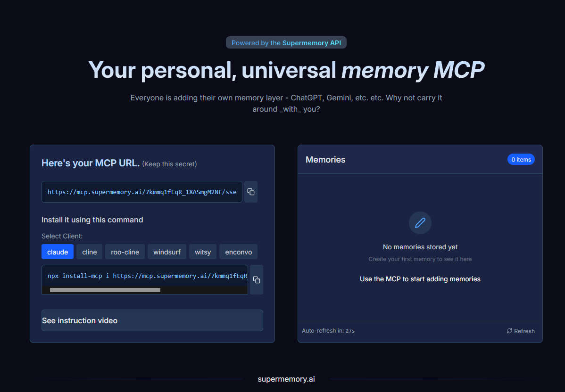This screenshot has width=565, height=392.
Task: Click the "Select Client:" label
Action: coord(62,236)
